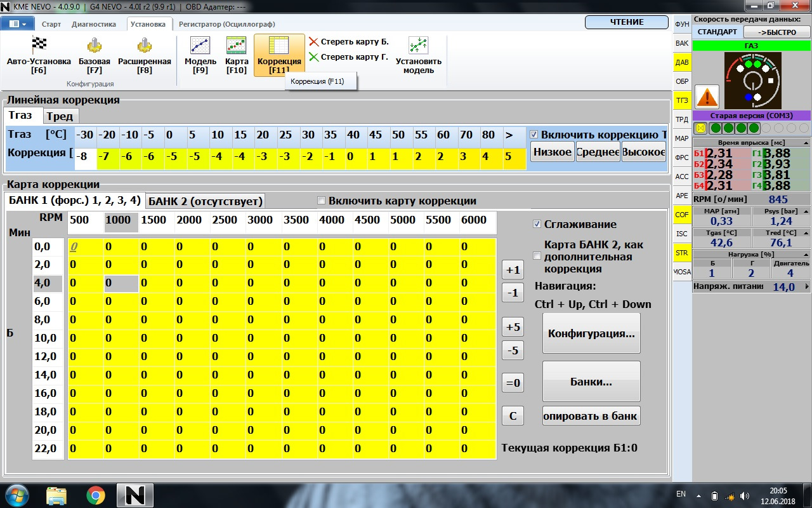Screen dimensions: 812x508
Task: Toggle Сглаживание checkbox
Action: coord(537,224)
